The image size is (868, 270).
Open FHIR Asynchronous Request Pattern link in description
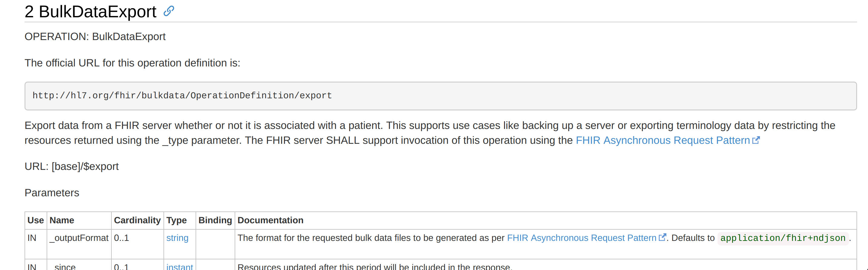(662, 140)
